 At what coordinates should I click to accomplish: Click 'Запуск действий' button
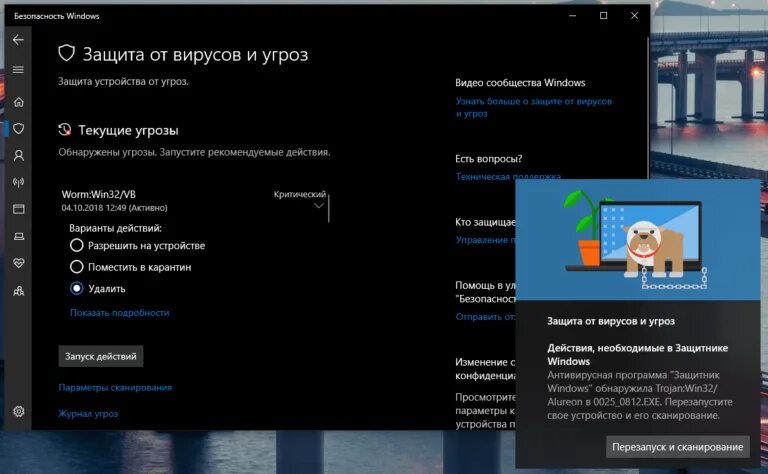click(x=101, y=356)
